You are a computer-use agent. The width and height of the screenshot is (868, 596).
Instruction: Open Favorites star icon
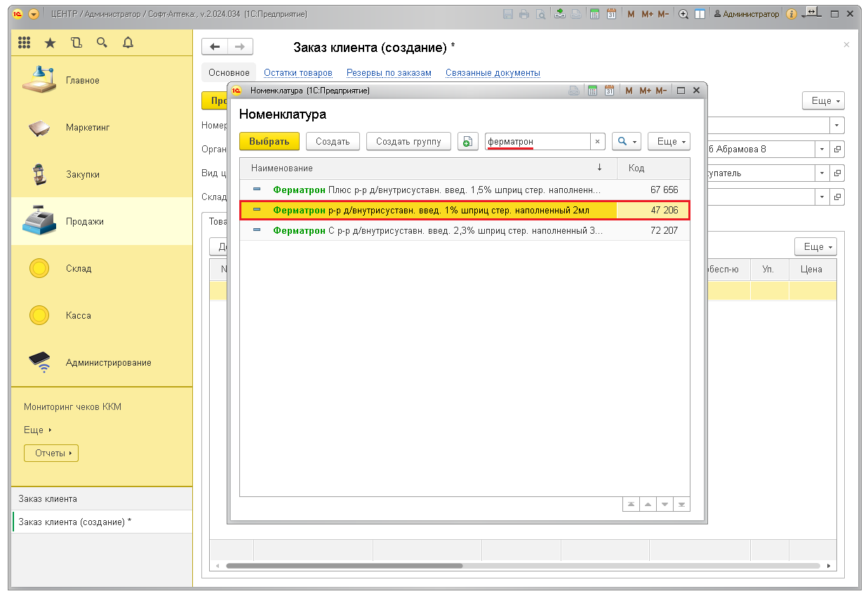50,43
